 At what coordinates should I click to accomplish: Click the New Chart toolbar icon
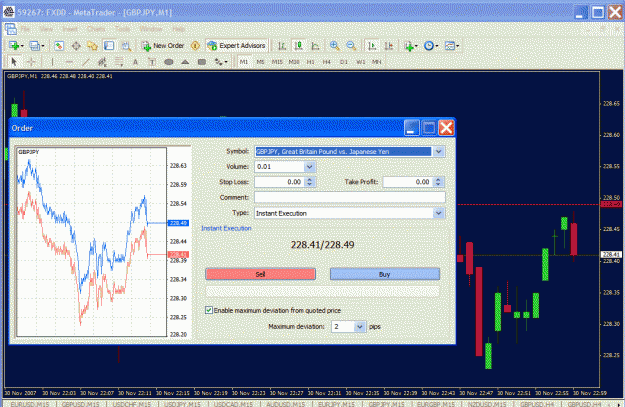click(16, 46)
